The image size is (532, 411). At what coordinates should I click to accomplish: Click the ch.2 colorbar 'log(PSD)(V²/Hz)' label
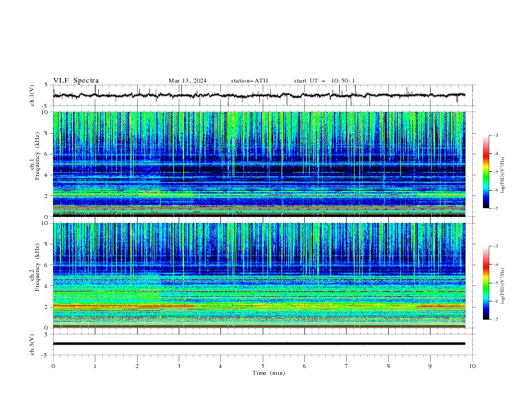click(503, 286)
